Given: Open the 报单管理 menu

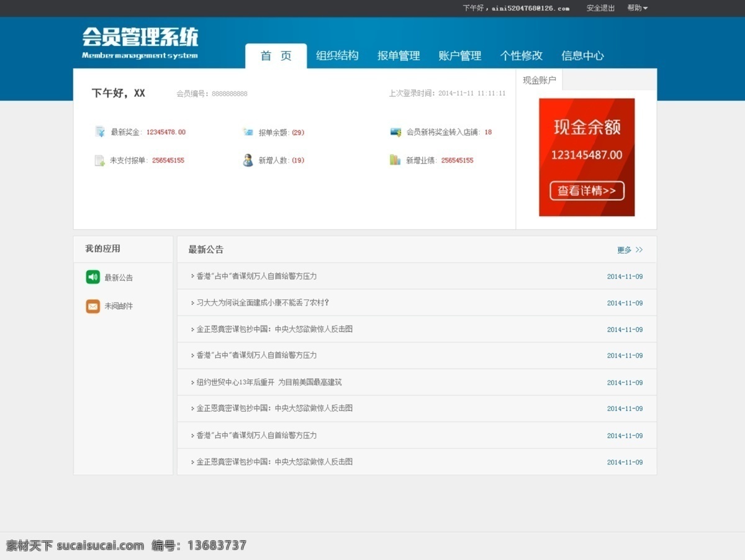Looking at the screenshot, I should (x=399, y=55).
